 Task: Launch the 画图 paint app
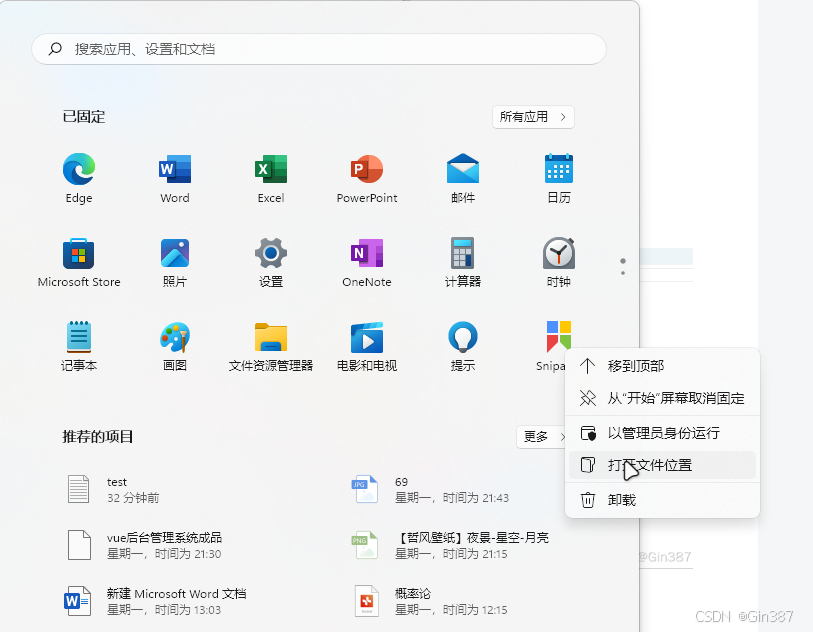click(175, 346)
